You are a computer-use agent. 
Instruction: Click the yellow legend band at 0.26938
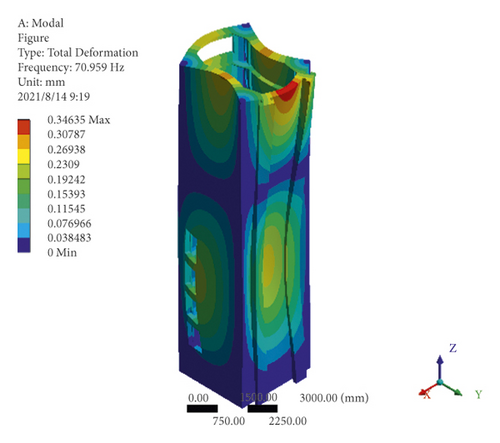point(24,156)
